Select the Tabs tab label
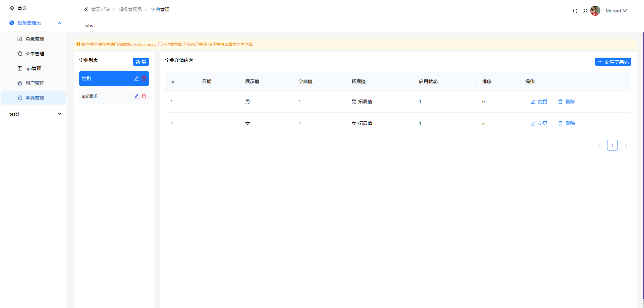The image size is (644, 308). pos(88,25)
